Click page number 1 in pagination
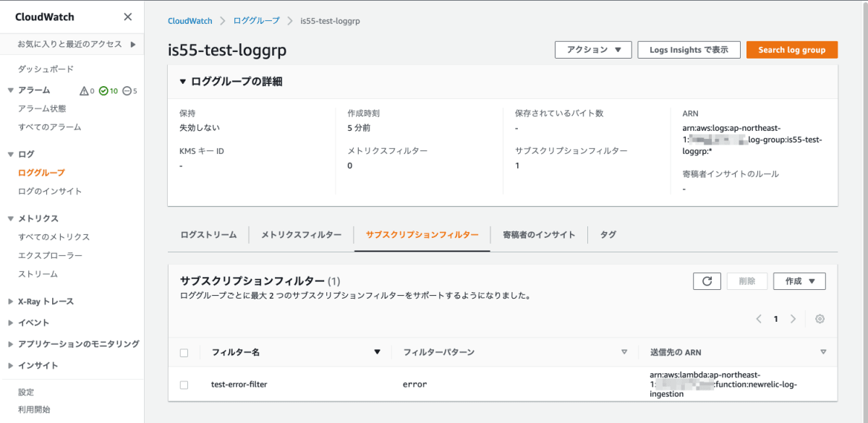Image resolution: width=868 pixels, height=423 pixels. pos(776,319)
